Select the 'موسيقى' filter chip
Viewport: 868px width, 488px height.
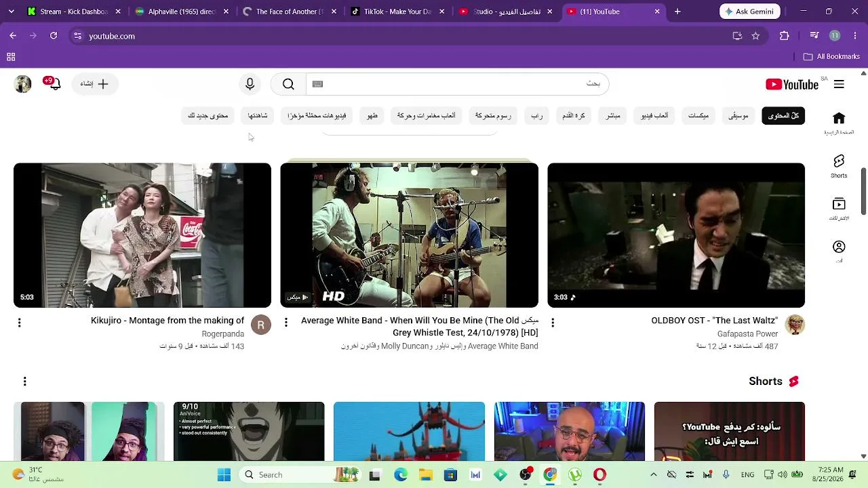(x=738, y=116)
